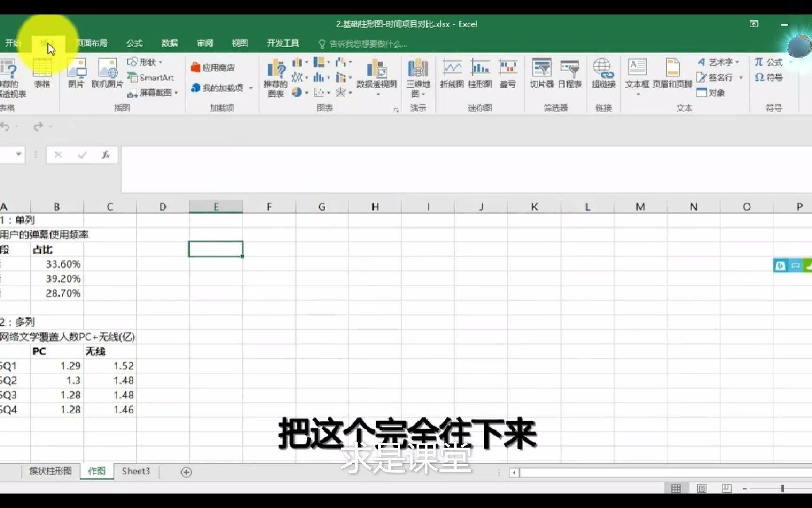Open the 应用商店 add-in store

tap(213, 68)
